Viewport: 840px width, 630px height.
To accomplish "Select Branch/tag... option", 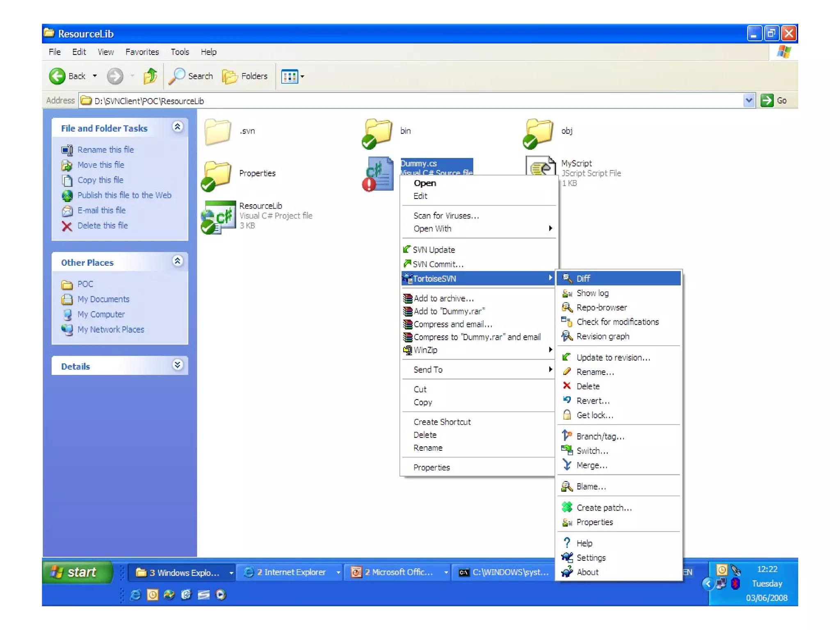I will click(x=600, y=436).
